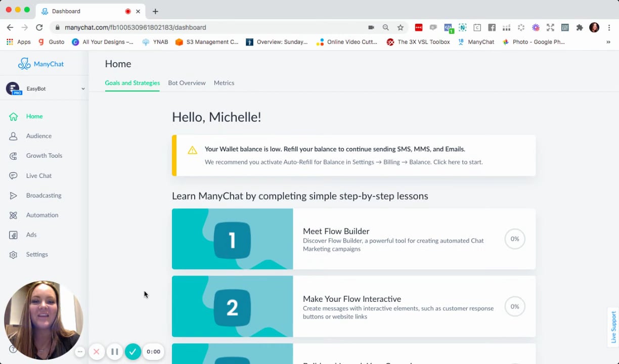The width and height of the screenshot is (619, 364).
Task: Expand the EasyBot account switcher dropdown
Action: [83, 88]
